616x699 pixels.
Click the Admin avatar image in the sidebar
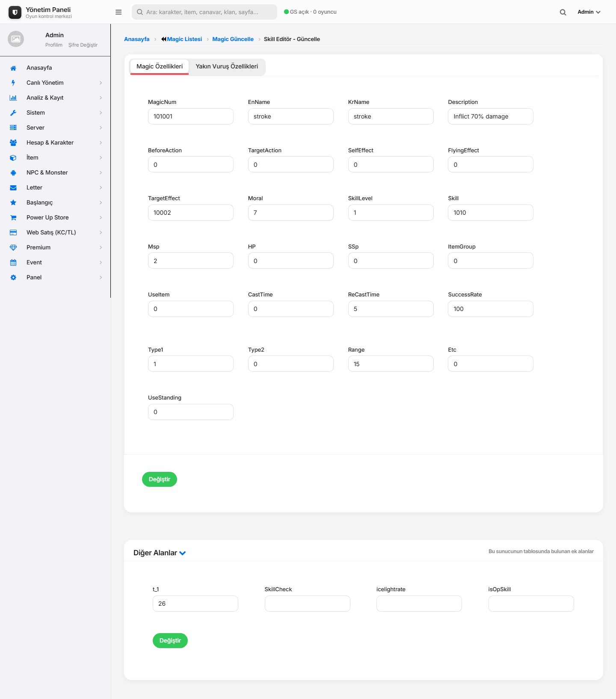[16, 39]
